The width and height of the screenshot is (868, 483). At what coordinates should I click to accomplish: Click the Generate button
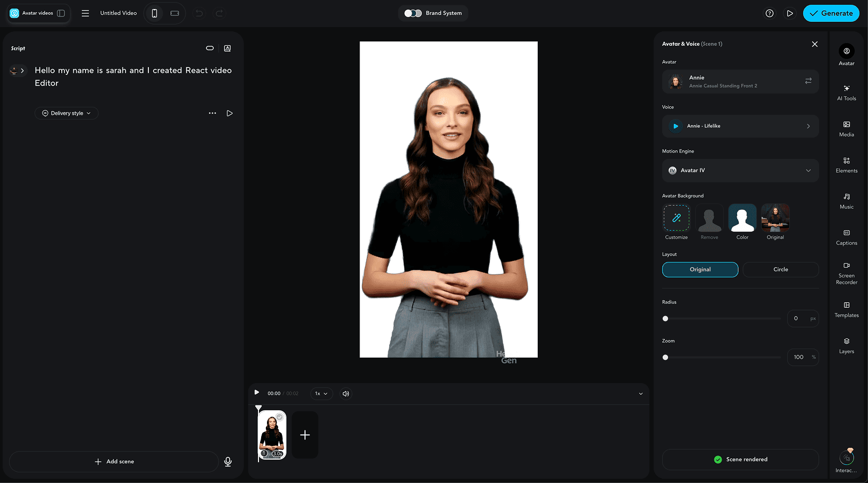coord(831,13)
